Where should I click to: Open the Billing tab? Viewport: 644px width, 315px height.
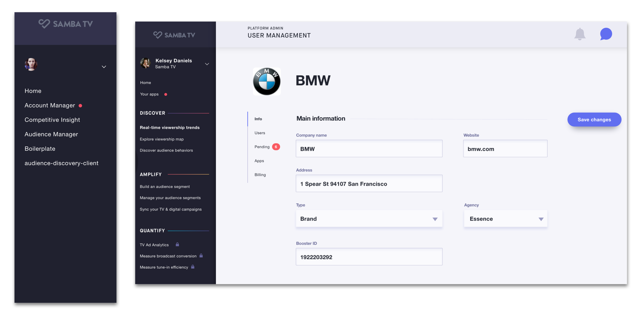260,175
